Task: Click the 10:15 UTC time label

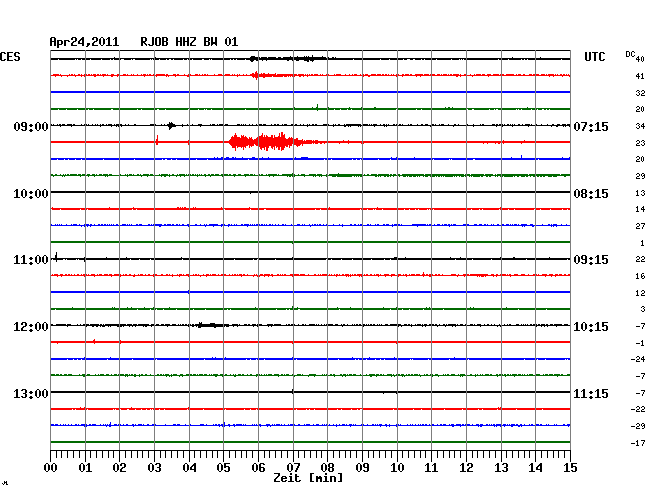Action: 591,327
